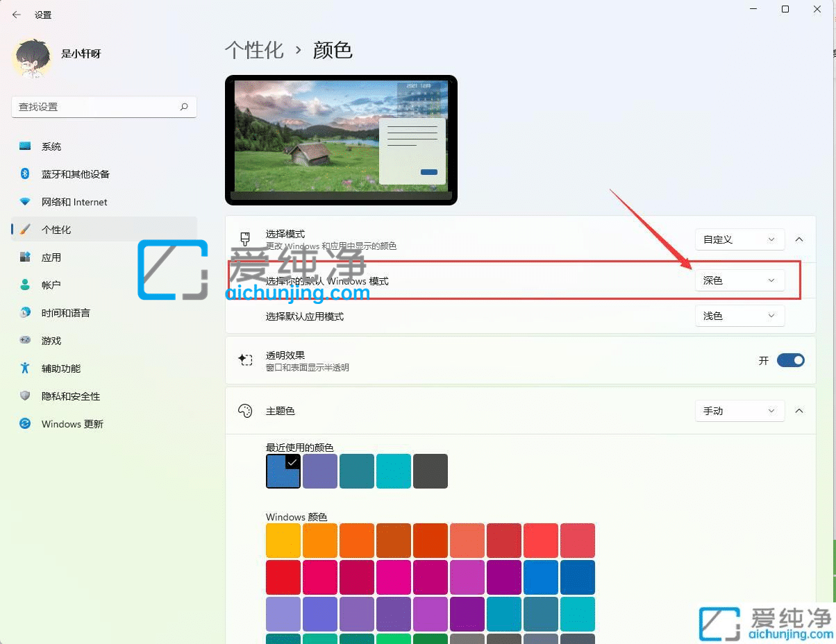Select the 游戏 Xbox icon

pos(25,341)
